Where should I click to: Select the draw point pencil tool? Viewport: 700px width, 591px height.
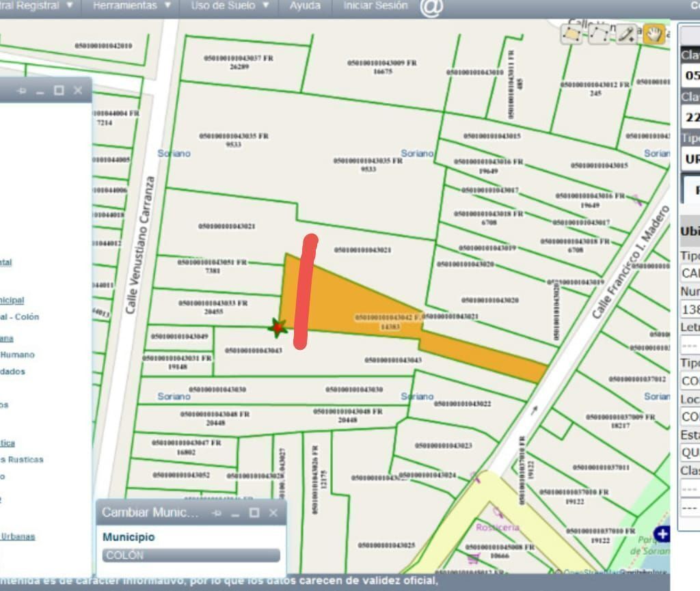(x=626, y=34)
